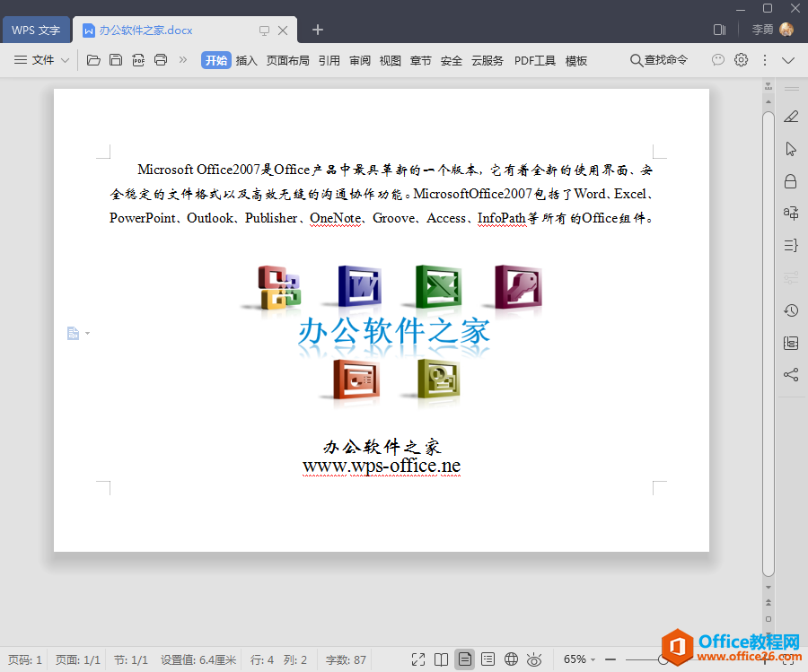Close the 办公软件之家.docx tab
Image resolution: width=808 pixels, height=672 pixels.
283,31
